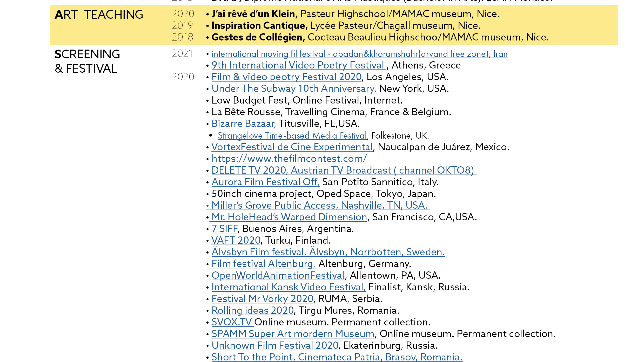Click SPAMM Super Art mordern Museum link
The image size is (644, 362).
click(293, 334)
